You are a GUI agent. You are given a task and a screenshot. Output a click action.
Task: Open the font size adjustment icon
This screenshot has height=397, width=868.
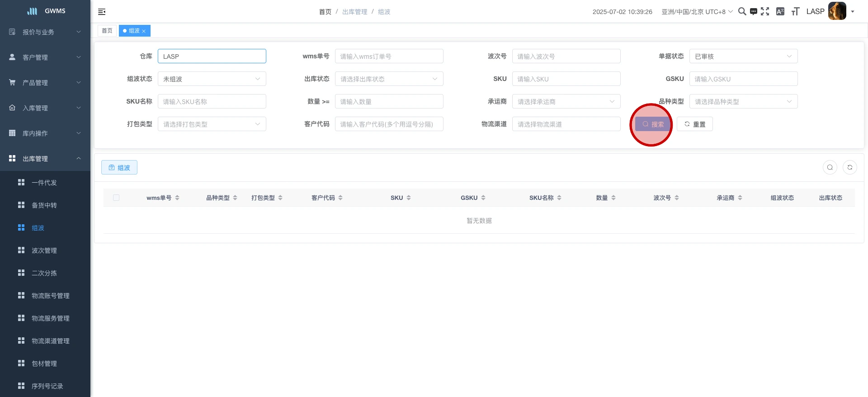(795, 11)
